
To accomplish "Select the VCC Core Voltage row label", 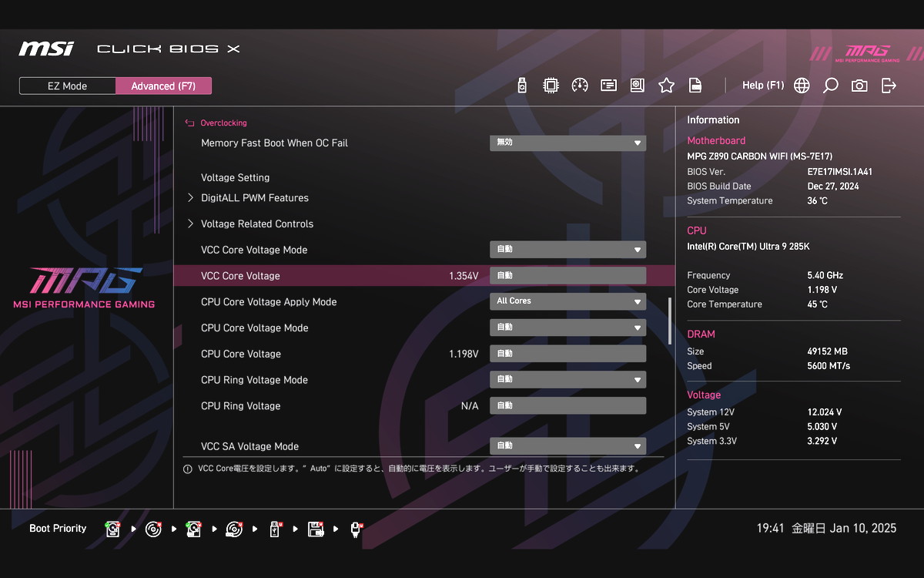I will (240, 276).
